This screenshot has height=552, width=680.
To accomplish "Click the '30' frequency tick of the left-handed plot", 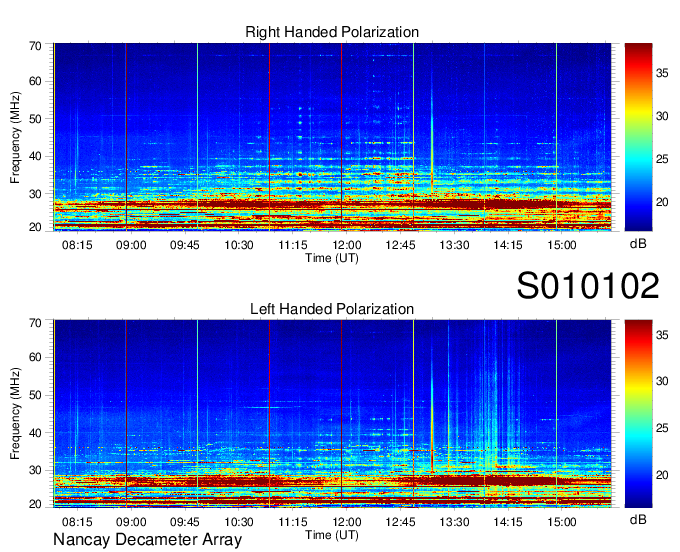I will (x=35, y=470).
